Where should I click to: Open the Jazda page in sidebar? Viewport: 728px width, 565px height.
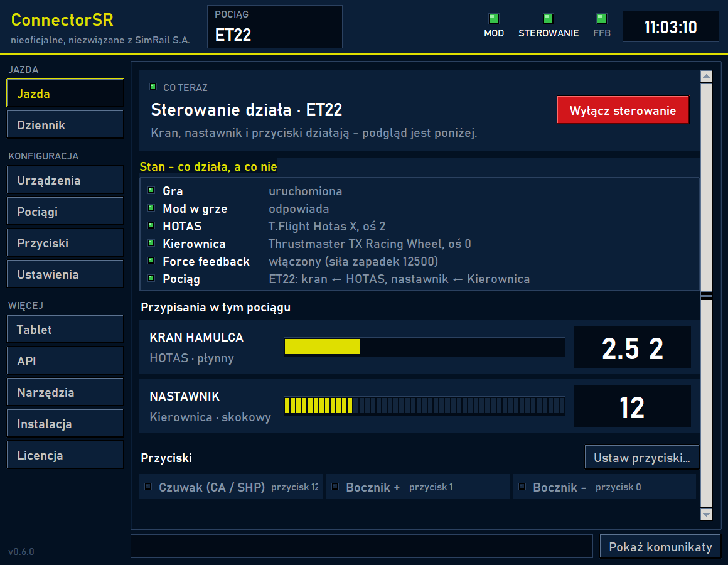click(65, 94)
